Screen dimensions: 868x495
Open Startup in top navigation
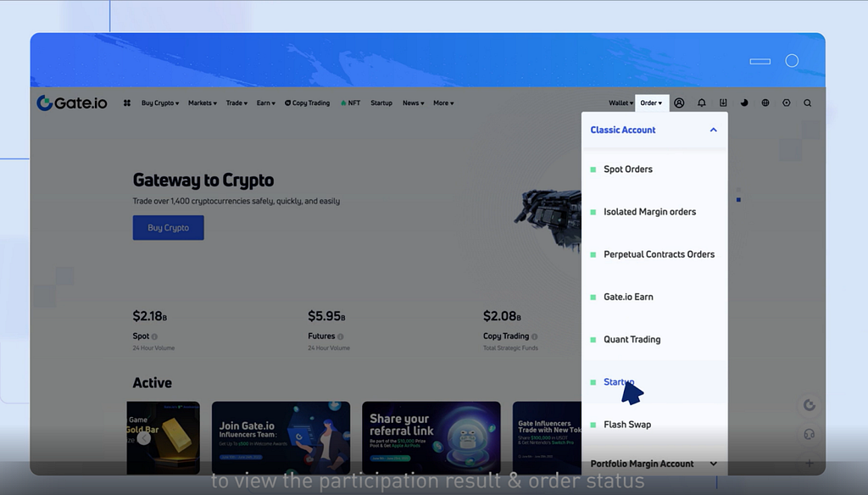[381, 103]
